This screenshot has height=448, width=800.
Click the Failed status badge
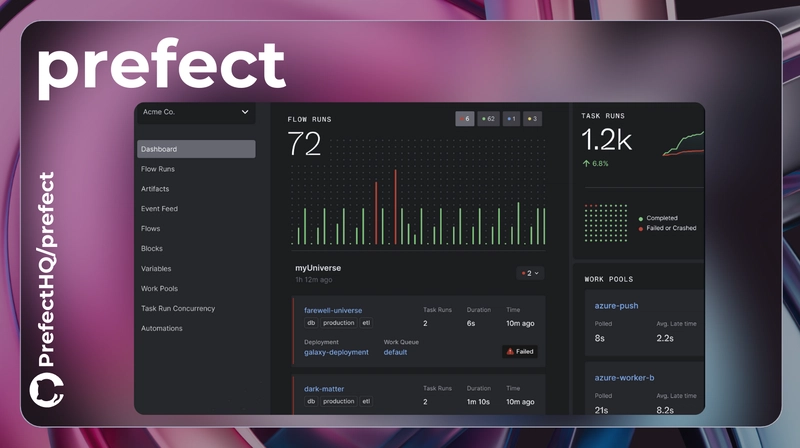[x=520, y=352]
